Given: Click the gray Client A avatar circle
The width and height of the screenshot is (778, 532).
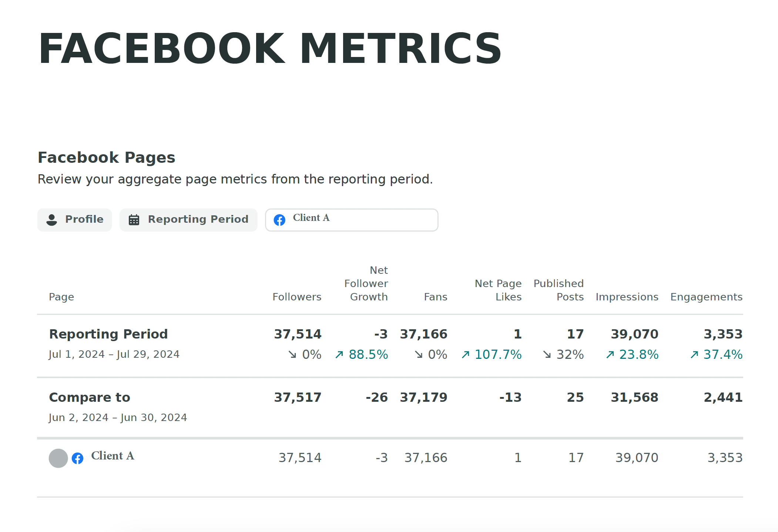Looking at the screenshot, I should (58, 458).
